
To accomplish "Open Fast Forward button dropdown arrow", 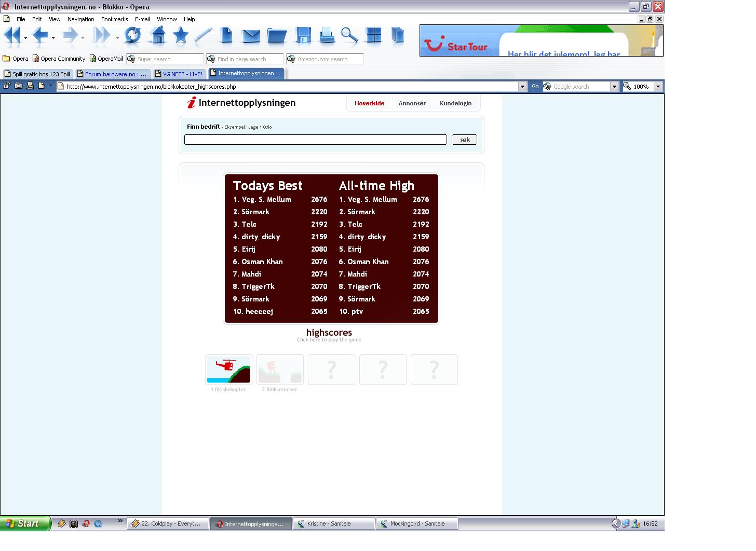I will tap(117, 38).
